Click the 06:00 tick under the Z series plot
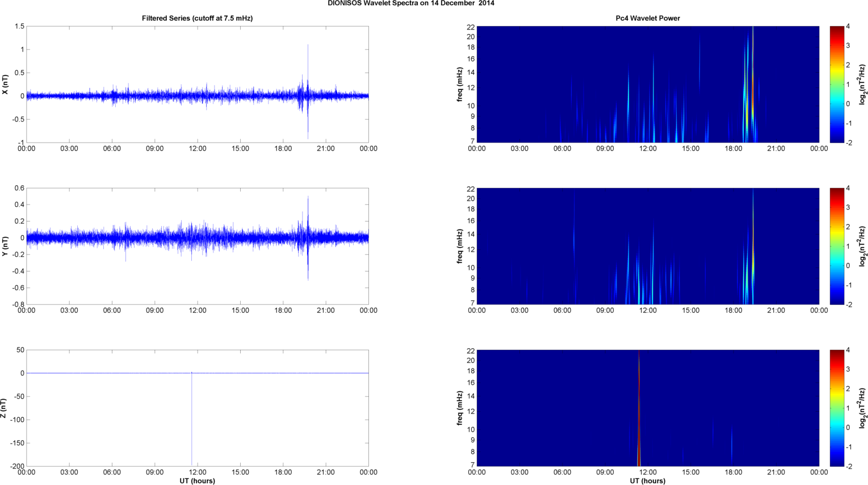868x485 pixels. point(112,473)
